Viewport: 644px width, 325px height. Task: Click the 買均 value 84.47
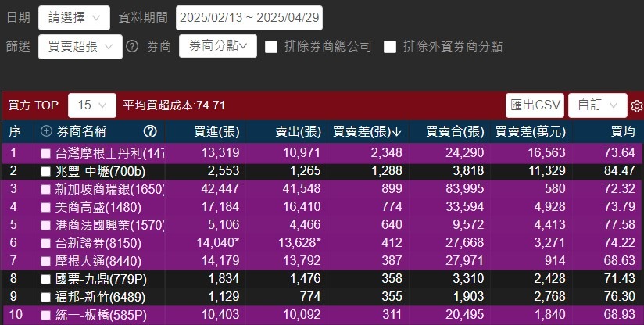(x=620, y=171)
